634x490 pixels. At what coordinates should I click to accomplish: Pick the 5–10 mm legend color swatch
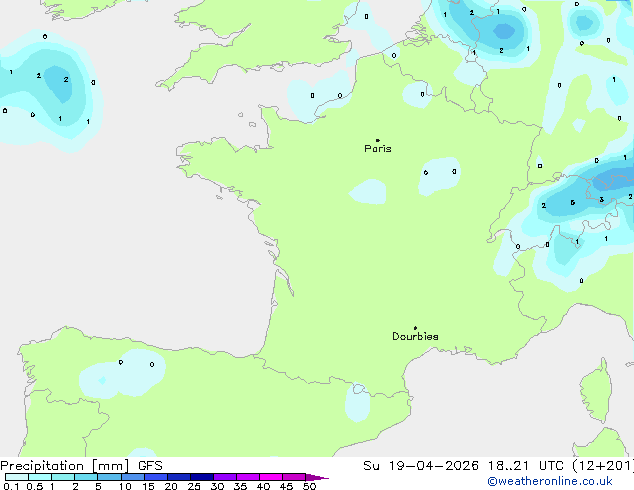tap(109, 477)
